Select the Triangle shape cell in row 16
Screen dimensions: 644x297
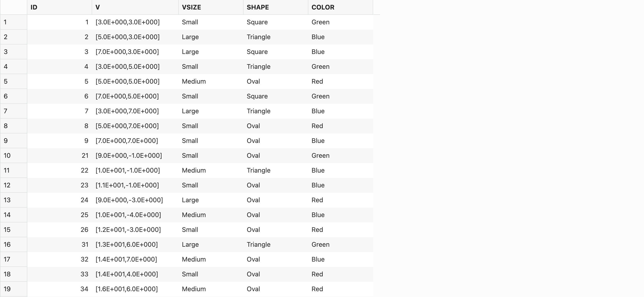(259, 244)
